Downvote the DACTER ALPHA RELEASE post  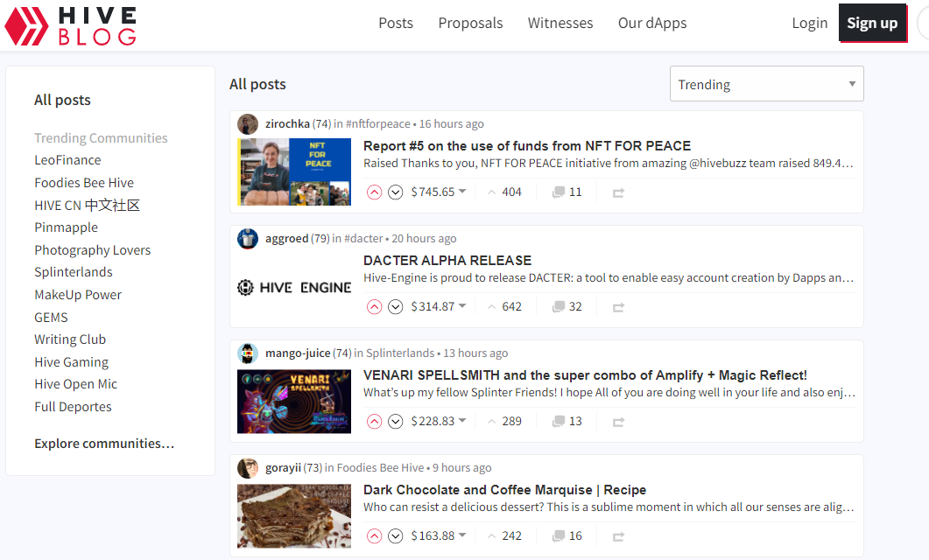[x=395, y=306]
